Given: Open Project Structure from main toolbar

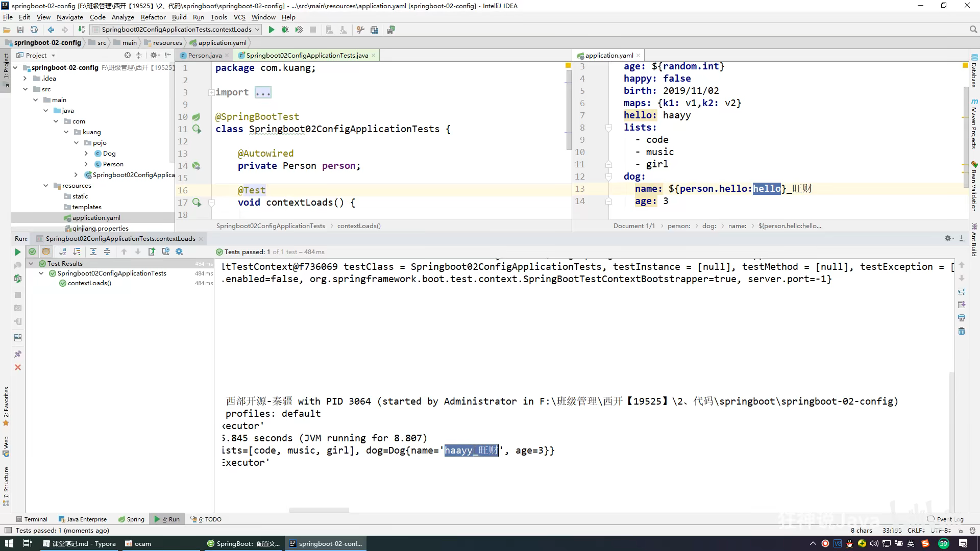Looking at the screenshot, I should pyautogui.click(x=374, y=30).
